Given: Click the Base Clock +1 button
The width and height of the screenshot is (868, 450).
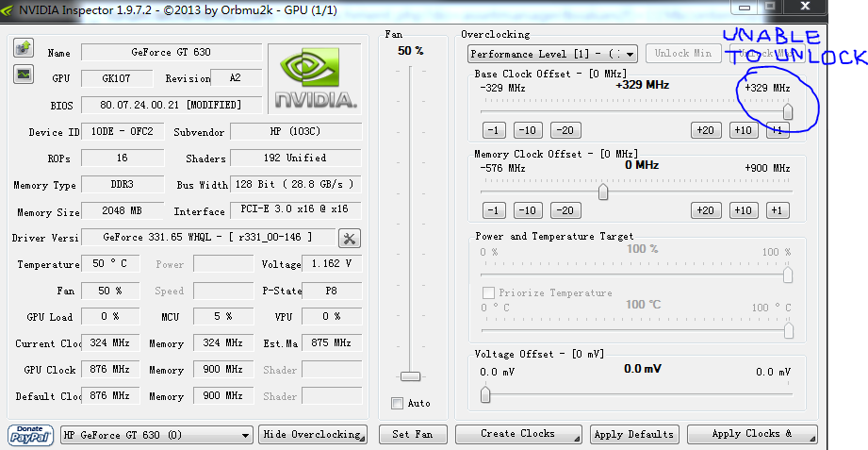Looking at the screenshot, I should point(778,130).
